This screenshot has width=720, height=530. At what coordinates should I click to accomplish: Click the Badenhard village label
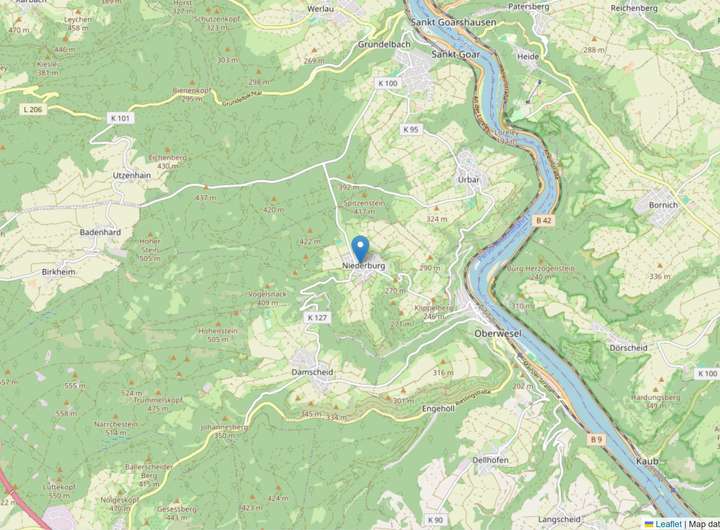click(x=100, y=232)
